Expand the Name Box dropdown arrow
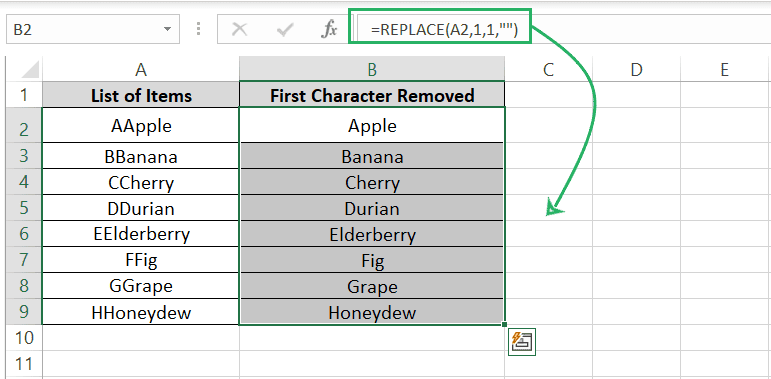Screen dimensions: 771x379 point(168,29)
